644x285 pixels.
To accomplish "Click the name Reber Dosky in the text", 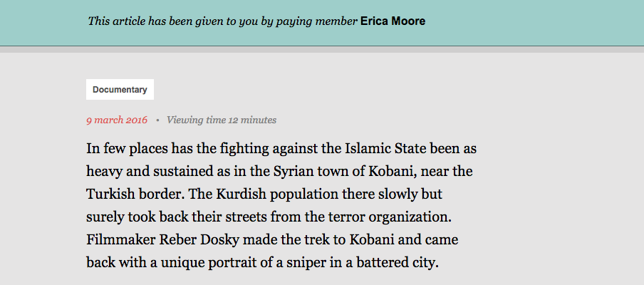I will 192,239.
